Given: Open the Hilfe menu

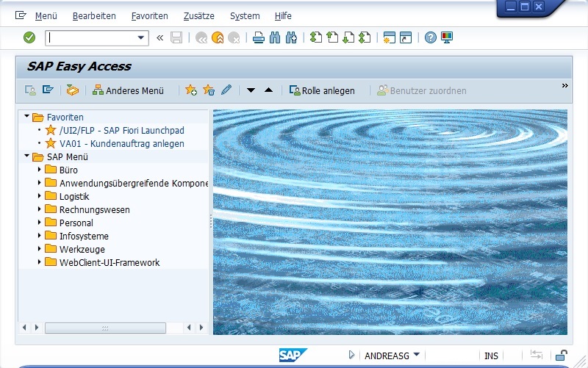Looking at the screenshot, I should coord(283,16).
